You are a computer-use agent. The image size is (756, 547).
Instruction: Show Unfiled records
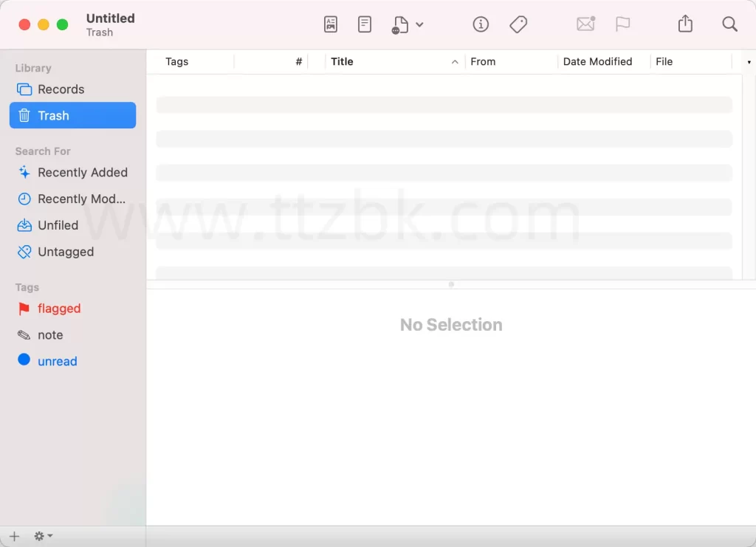[x=58, y=226]
